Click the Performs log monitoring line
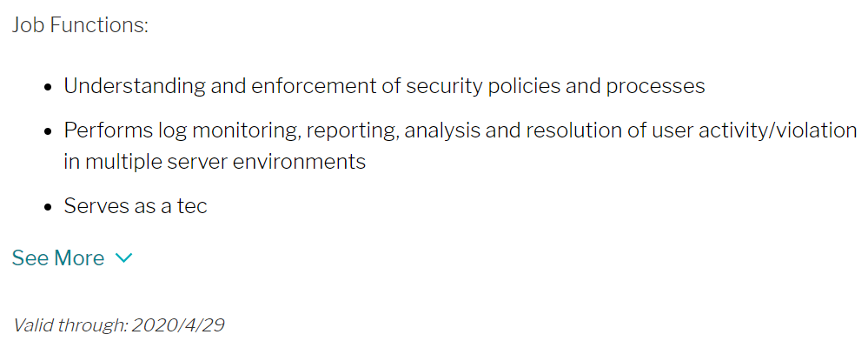 pyautogui.click(x=461, y=130)
